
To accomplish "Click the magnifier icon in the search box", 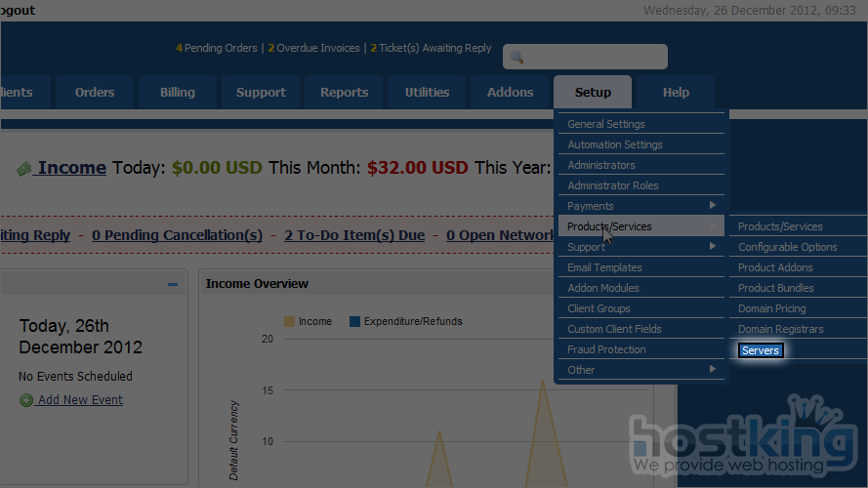I will point(517,58).
